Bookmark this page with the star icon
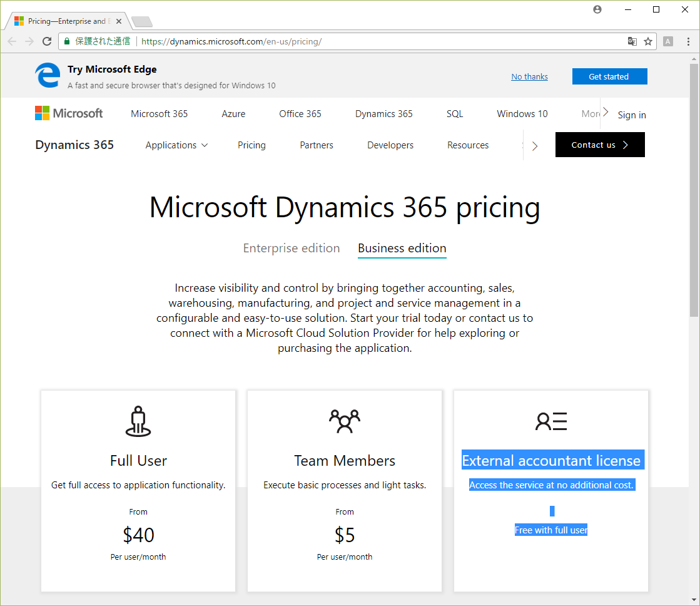 648,41
